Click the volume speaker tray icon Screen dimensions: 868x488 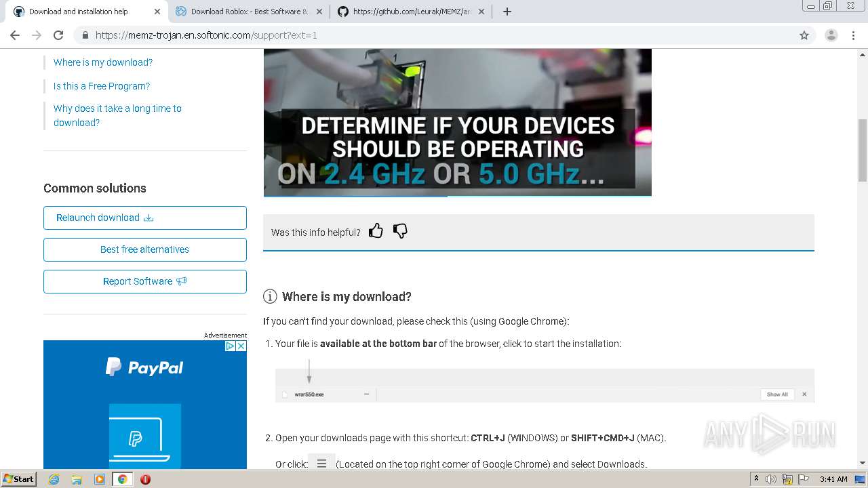[x=772, y=479]
